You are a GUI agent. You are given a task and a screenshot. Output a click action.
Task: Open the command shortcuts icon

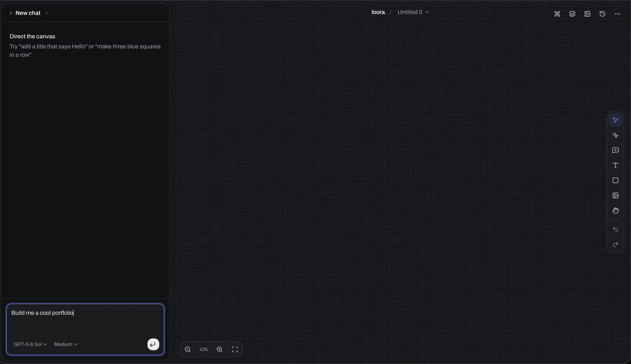tap(557, 14)
